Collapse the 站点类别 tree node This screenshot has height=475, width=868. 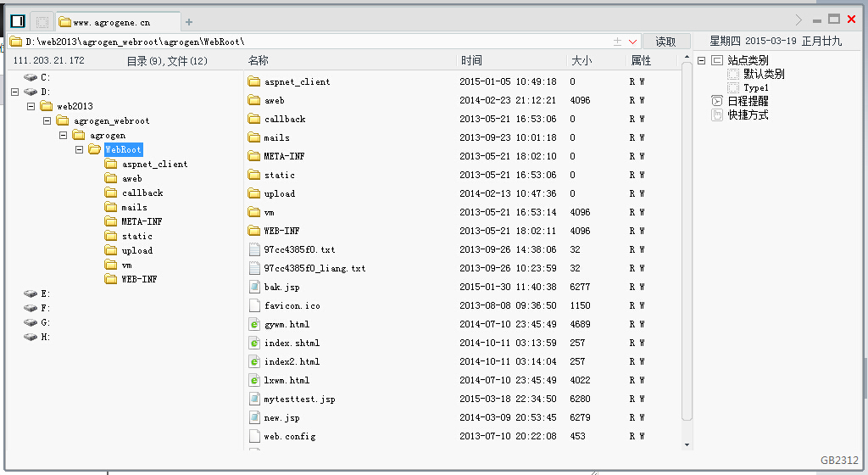tap(701, 60)
